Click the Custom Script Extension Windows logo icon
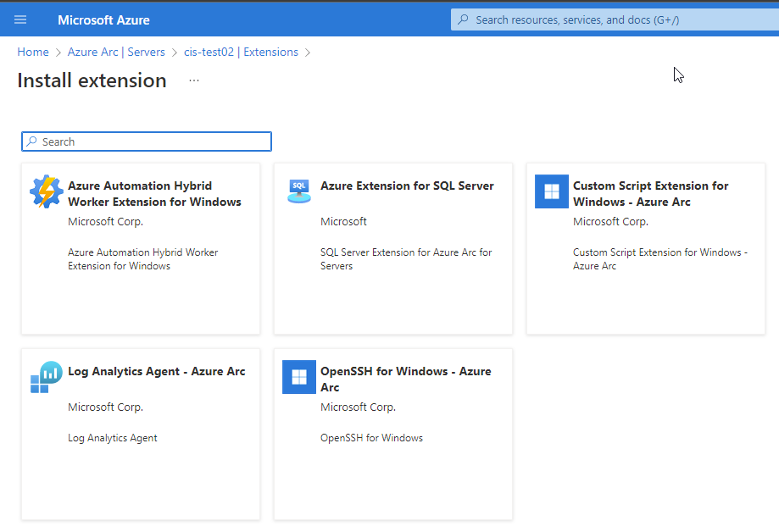This screenshot has height=532, width=779. pyautogui.click(x=552, y=191)
